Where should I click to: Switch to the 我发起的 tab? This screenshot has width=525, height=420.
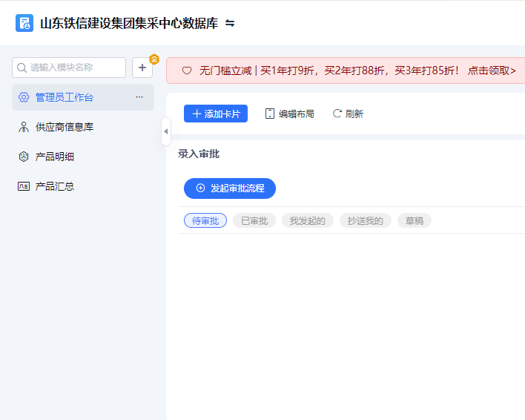(307, 221)
